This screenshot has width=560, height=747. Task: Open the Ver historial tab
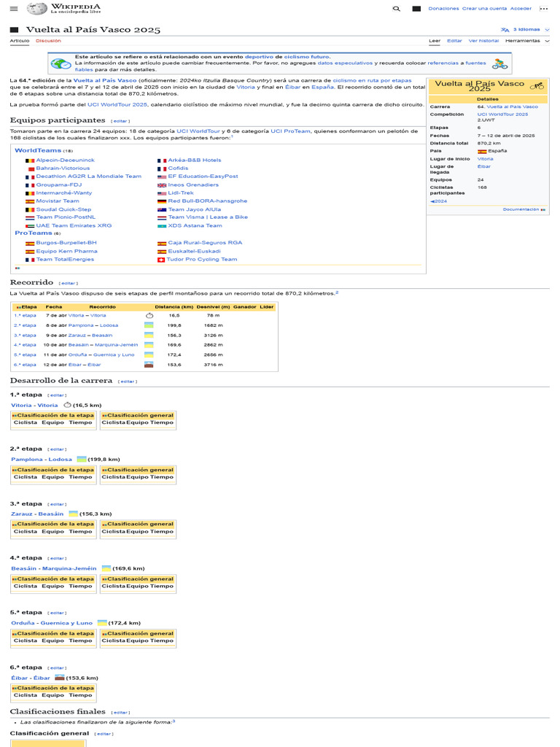click(483, 41)
